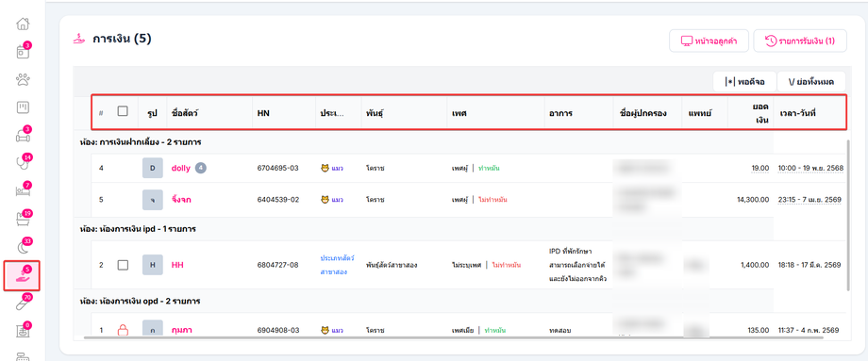Screen dimensions: 868x361
Task: Click amount 19.00 in dolly row
Action: pyautogui.click(x=760, y=168)
